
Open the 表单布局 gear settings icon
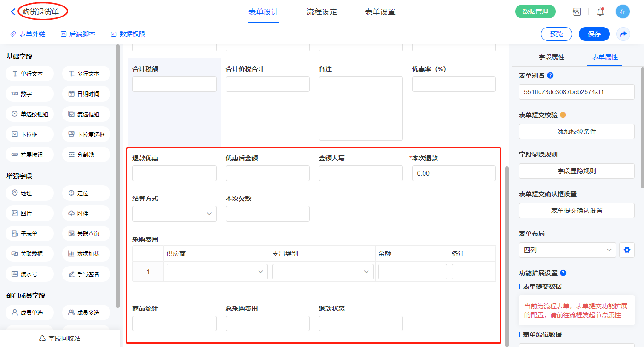tap(626, 250)
